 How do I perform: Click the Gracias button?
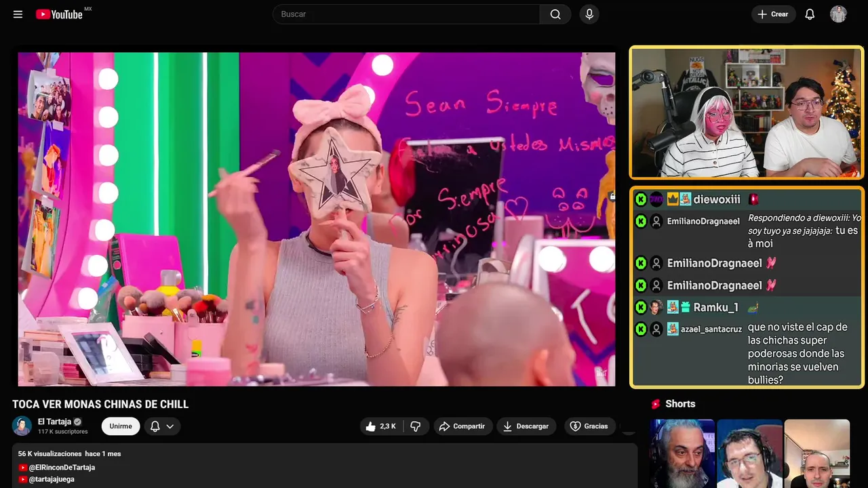click(x=589, y=426)
